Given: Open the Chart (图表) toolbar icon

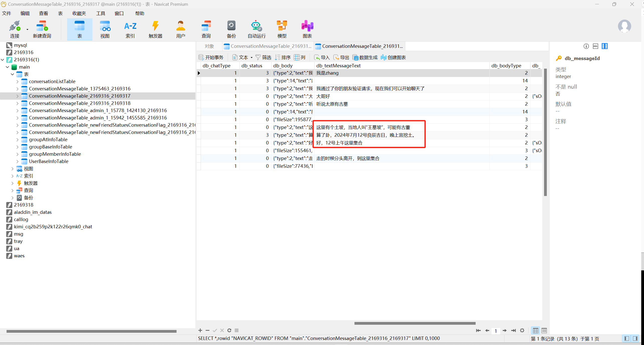Looking at the screenshot, I should tap(307, 29).
